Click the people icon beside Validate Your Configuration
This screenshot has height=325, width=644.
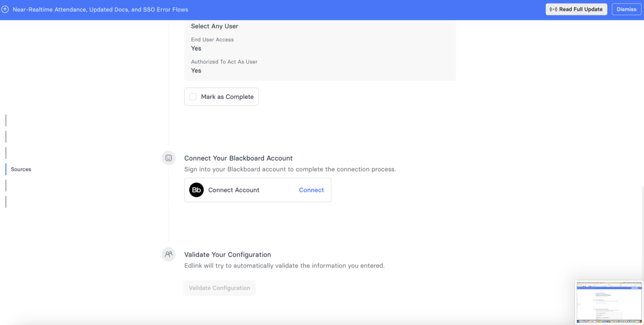point(168,254)
